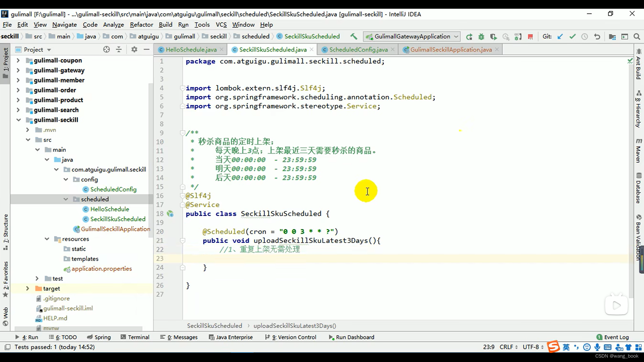Screen dimensions: 644x362
Task: Expand the gulimall-gateway module
Action: click(18, 70)
